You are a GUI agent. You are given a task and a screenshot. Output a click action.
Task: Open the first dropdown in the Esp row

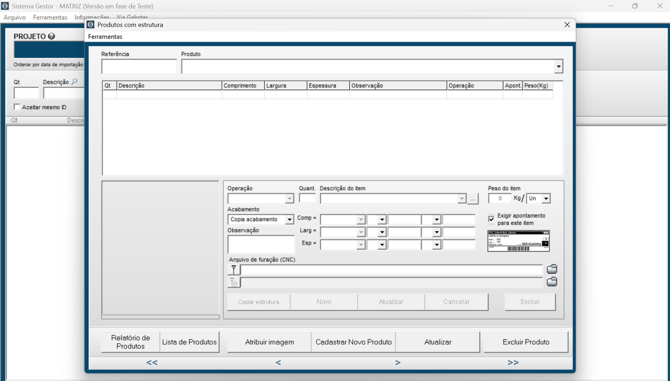click(x=361, y=245)
